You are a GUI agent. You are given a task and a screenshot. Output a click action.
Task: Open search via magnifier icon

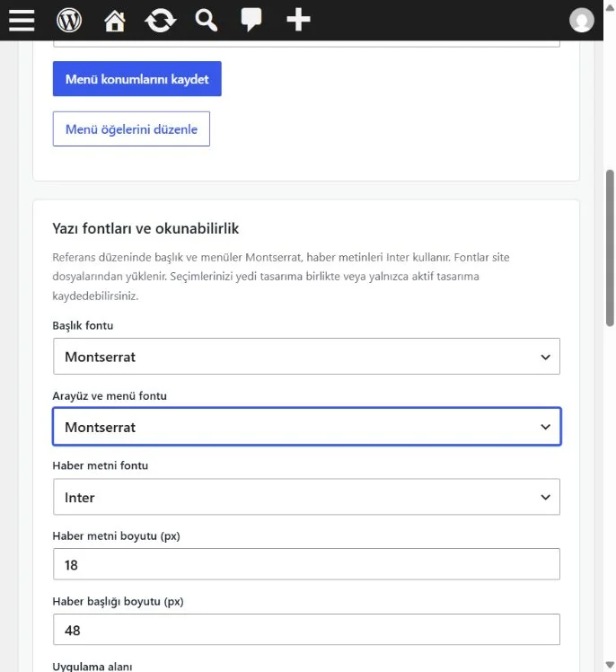(x=206, y=20)
